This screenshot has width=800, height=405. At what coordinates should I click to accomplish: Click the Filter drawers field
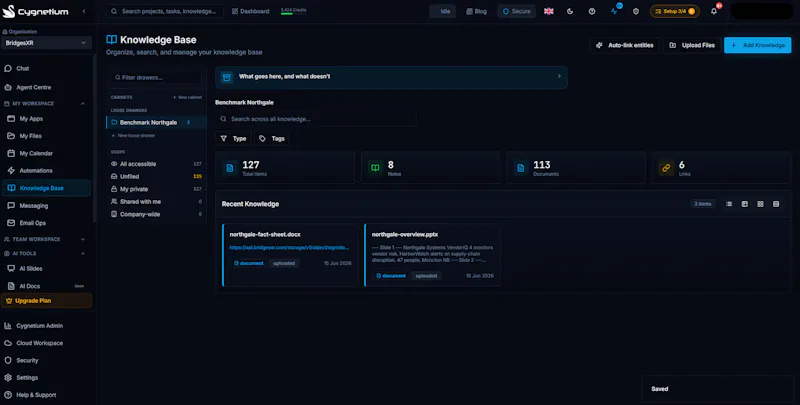[156, 78]
